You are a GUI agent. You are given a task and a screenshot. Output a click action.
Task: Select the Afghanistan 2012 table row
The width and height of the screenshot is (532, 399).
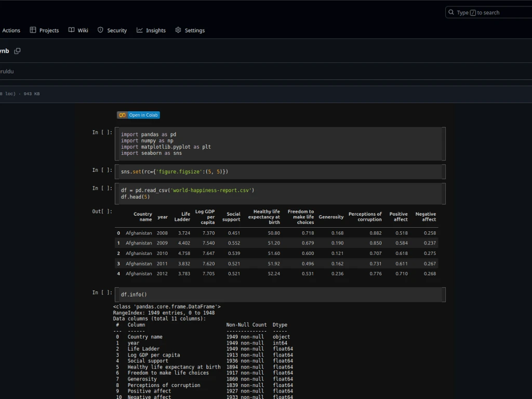276,274
